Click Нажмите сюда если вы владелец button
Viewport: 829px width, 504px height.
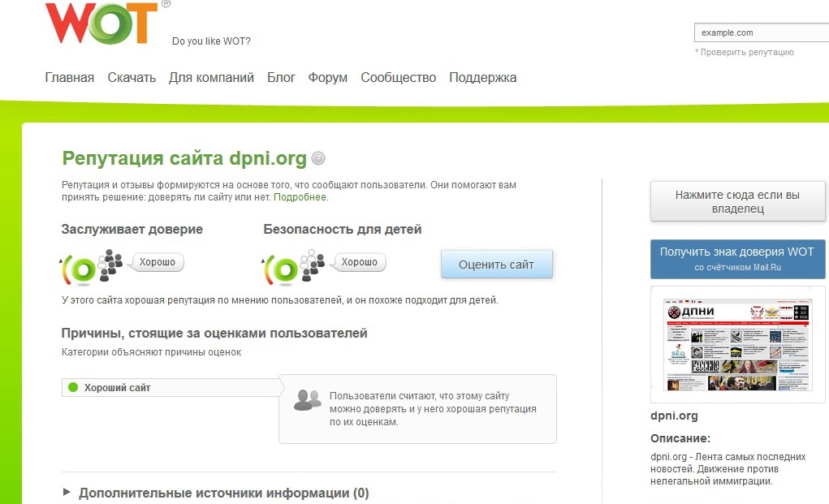(737, 201)
